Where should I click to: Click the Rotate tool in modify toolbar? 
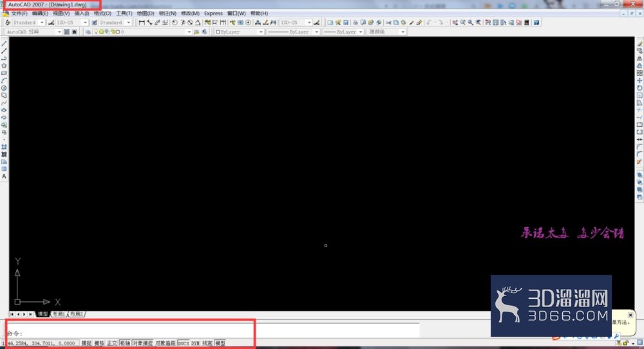[x=639, y=88]
